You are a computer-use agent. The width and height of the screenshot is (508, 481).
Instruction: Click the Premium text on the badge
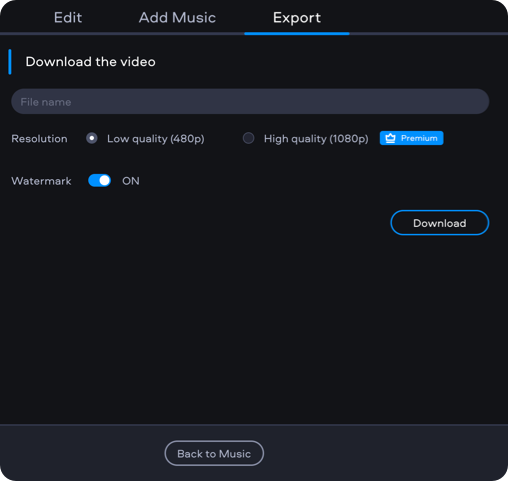419,138
